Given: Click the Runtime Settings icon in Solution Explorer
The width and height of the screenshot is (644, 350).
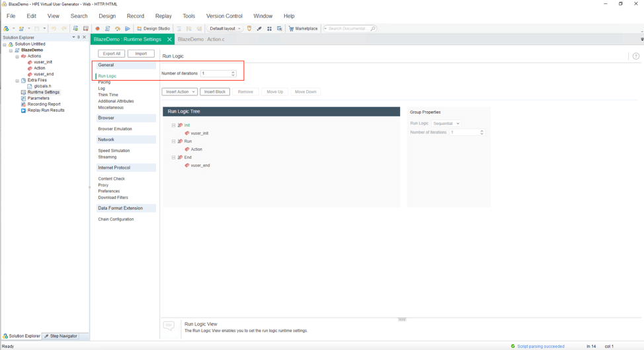Looking at the screenshot, I should (x=23, y=93).
